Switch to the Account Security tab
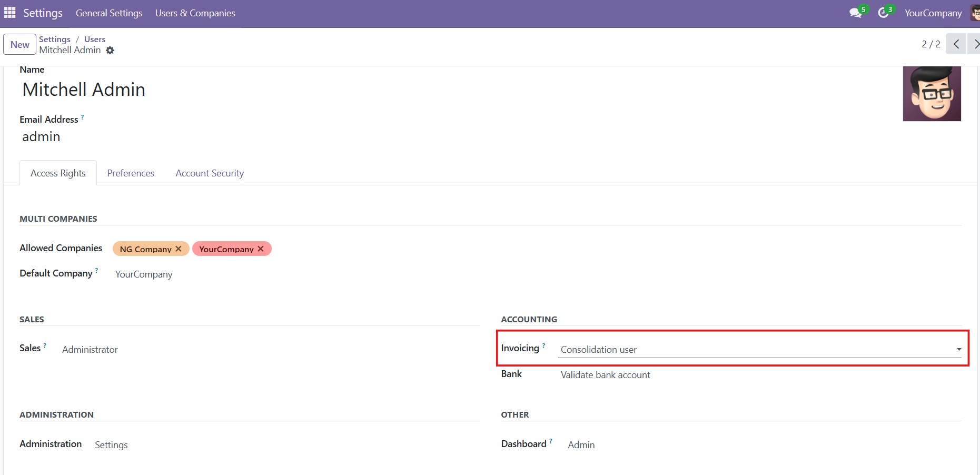This screenshot has width=980, height=475. [210, 173]
